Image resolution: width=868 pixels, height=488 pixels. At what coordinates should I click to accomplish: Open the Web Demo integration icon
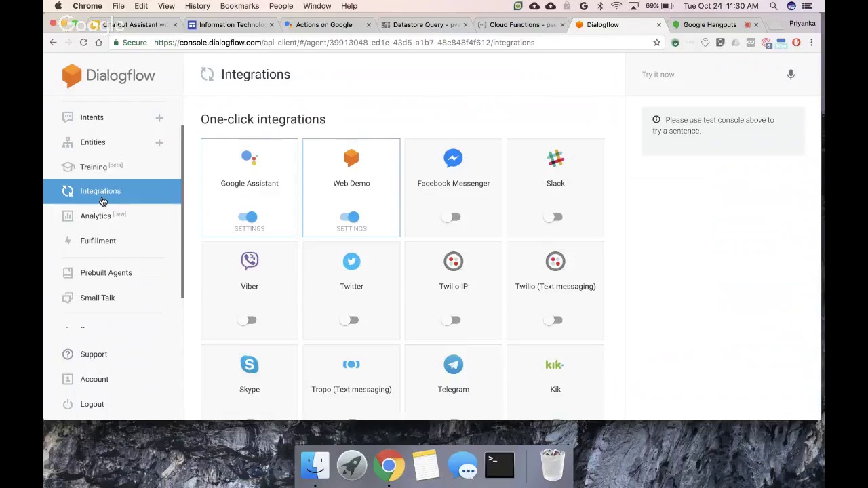(351, 158)
